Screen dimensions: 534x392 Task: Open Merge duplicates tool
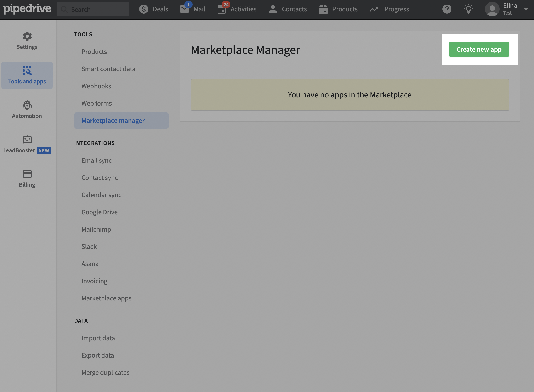(105, 372)
